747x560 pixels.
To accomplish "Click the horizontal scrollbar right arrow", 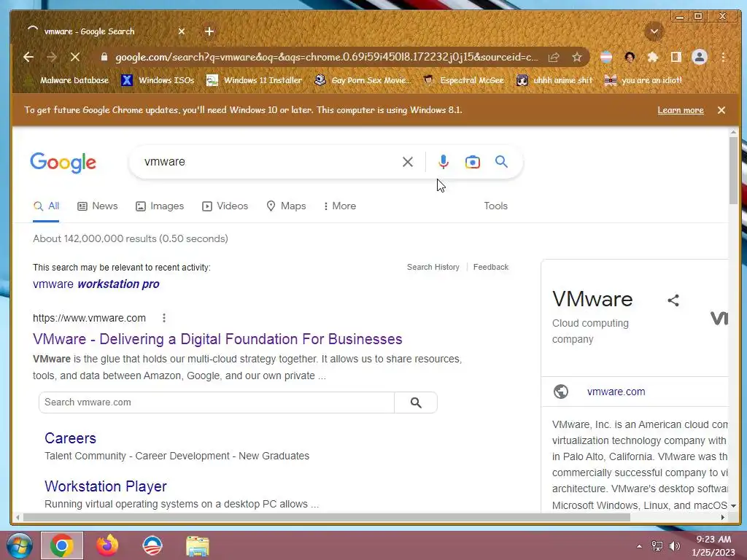I will pyautogui.click(x=723, y=517).
